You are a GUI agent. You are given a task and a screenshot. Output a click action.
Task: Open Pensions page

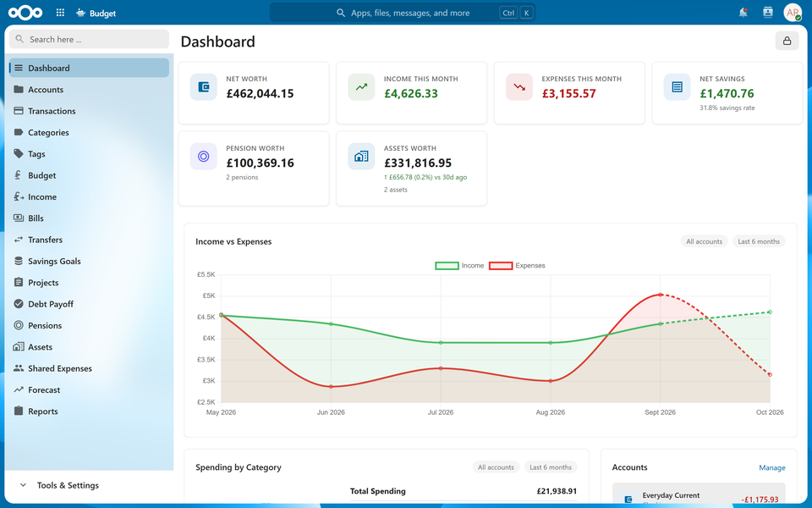pos(89,325)
